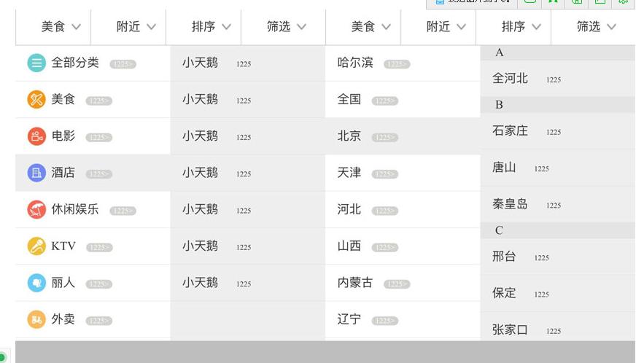The image size is (644, 363).
Task: Click the 1225 badge beside 哈尔滨
Action: pos(397,64)
